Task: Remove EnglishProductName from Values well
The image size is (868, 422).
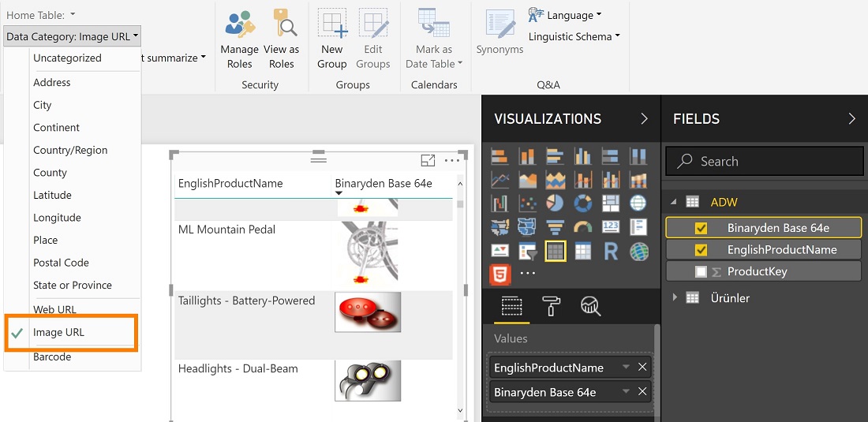Action: point(642,368)
